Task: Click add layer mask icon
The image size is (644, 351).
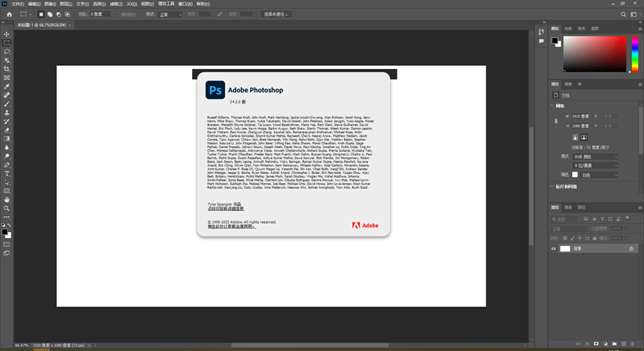Action: click(596, 344)
